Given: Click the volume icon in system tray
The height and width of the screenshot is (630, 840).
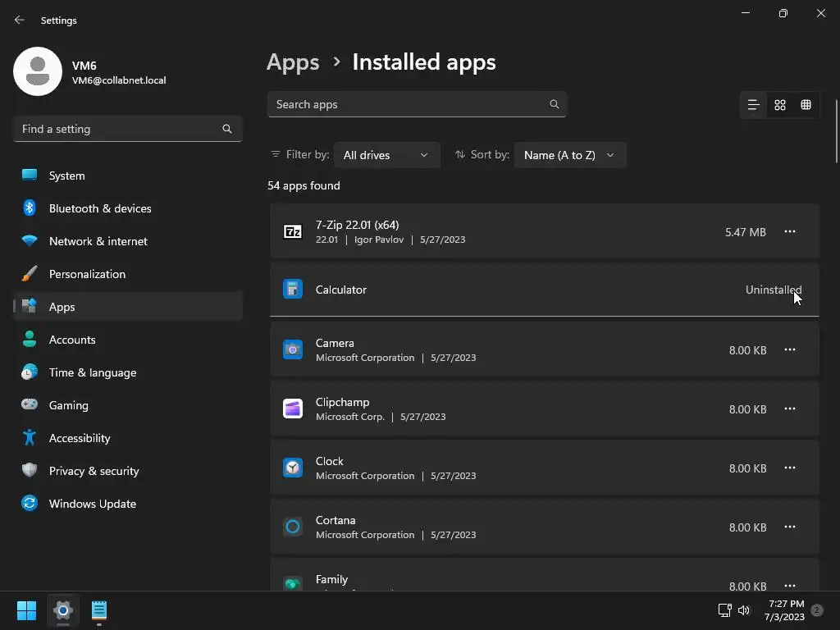Looking at the screenshot, I should tap(744, 610).
